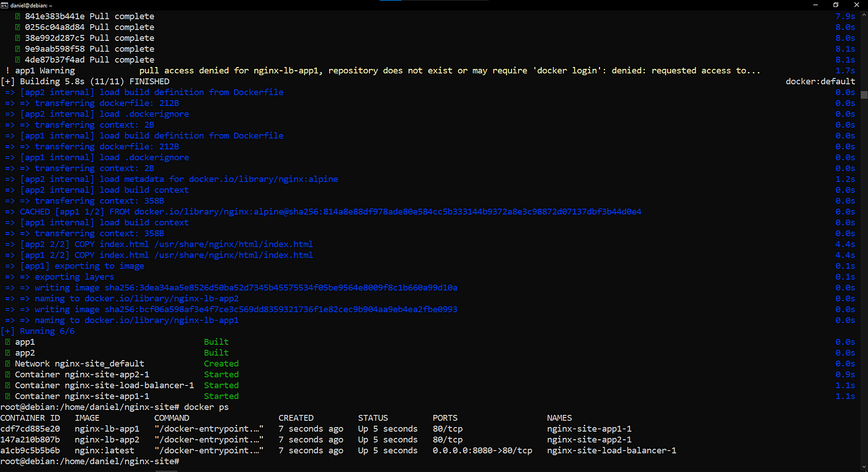
Task: Open the terminal window system menu icon
Action: coord(4,4)
